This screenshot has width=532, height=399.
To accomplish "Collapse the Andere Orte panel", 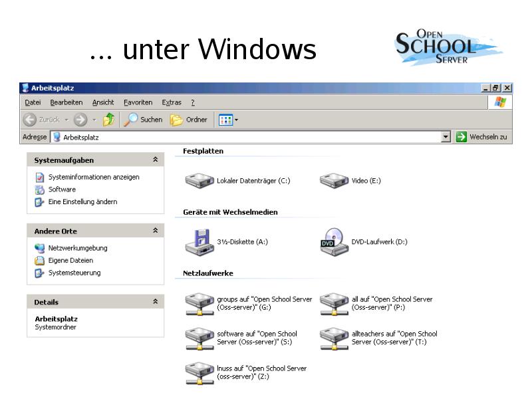I will pos(155,231).
